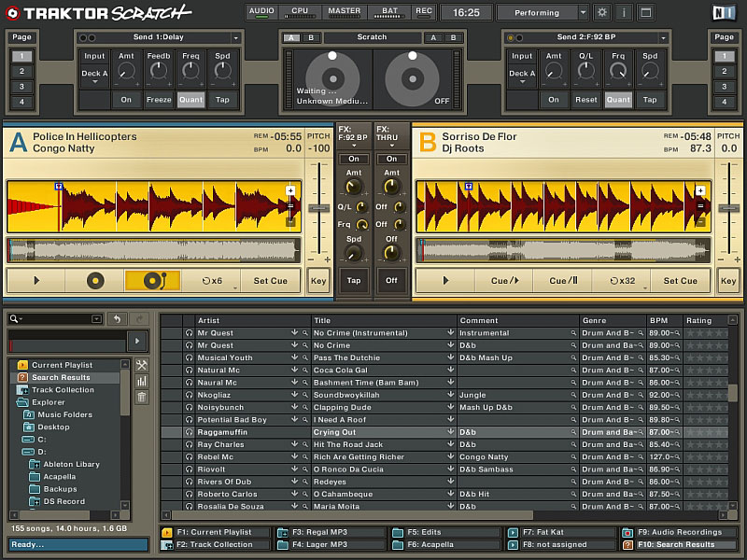Viewport: 747px width, 560px height.
Task: Open the search field options dropdown arrow
Action: tap(97, 319)
